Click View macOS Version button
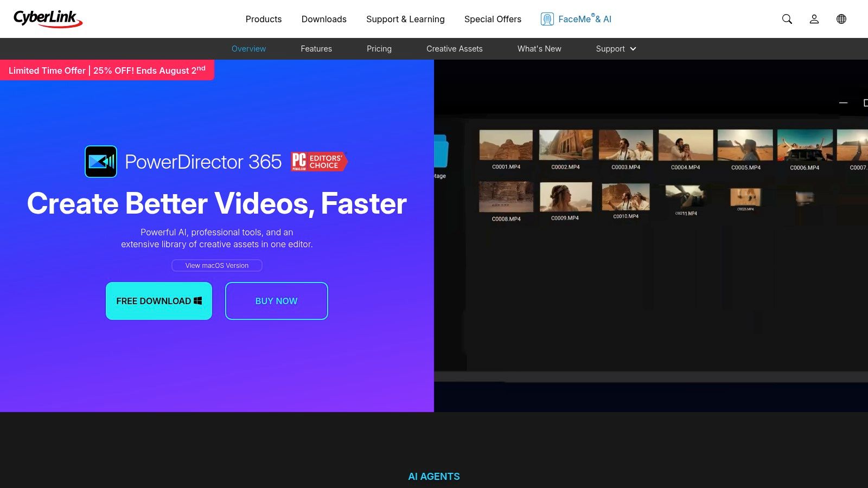 (217, 266)
